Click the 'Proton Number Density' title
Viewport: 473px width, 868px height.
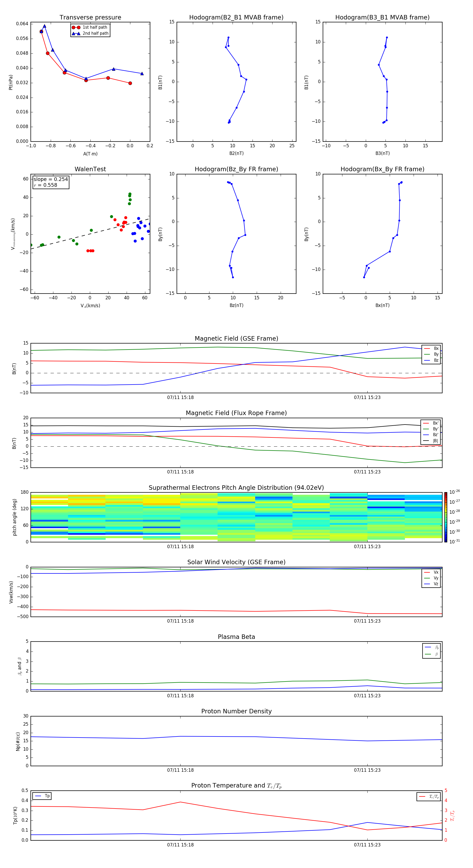236,711
